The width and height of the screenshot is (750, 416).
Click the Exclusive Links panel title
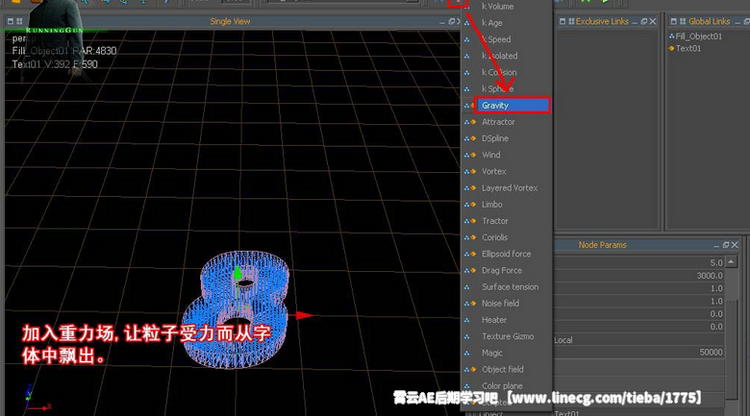click(x=602, y=22)
